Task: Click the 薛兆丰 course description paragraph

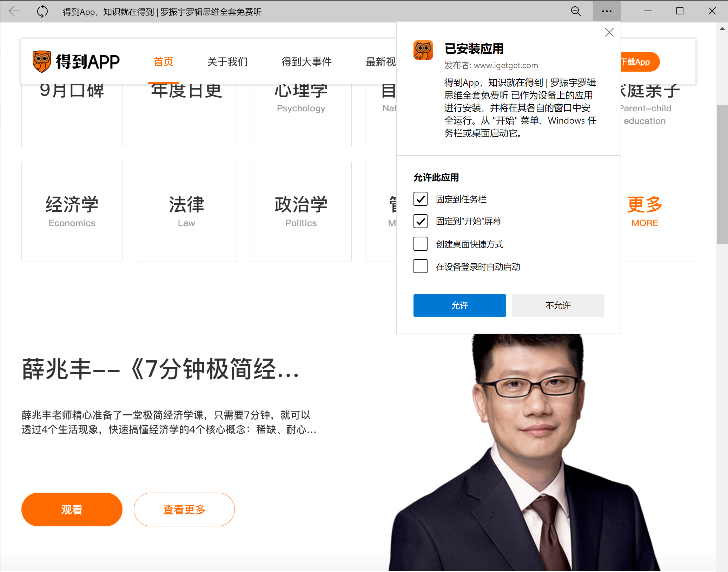Action: pos(169,422)
